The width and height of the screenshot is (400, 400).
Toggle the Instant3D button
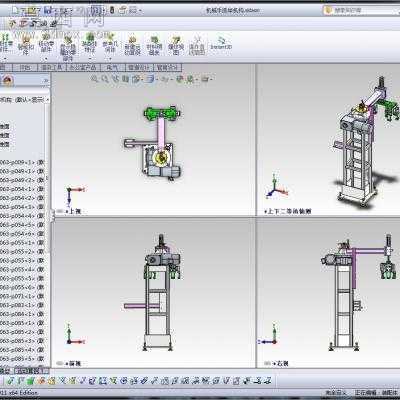(221, 43)
